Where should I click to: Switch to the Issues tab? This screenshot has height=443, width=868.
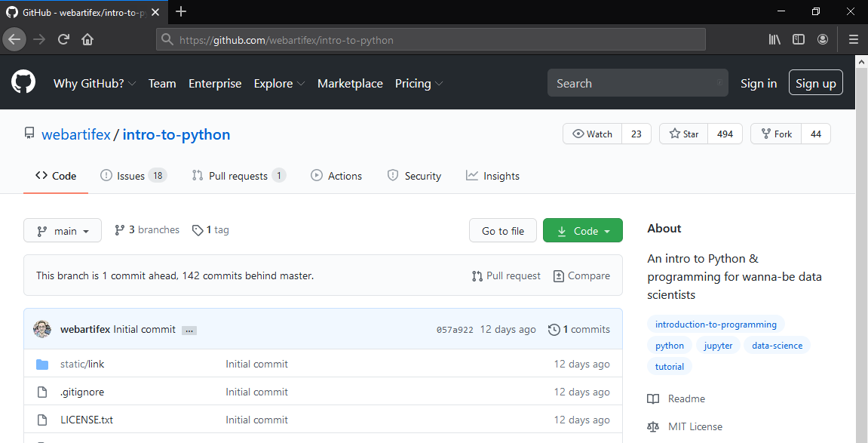tap(130, 176)
